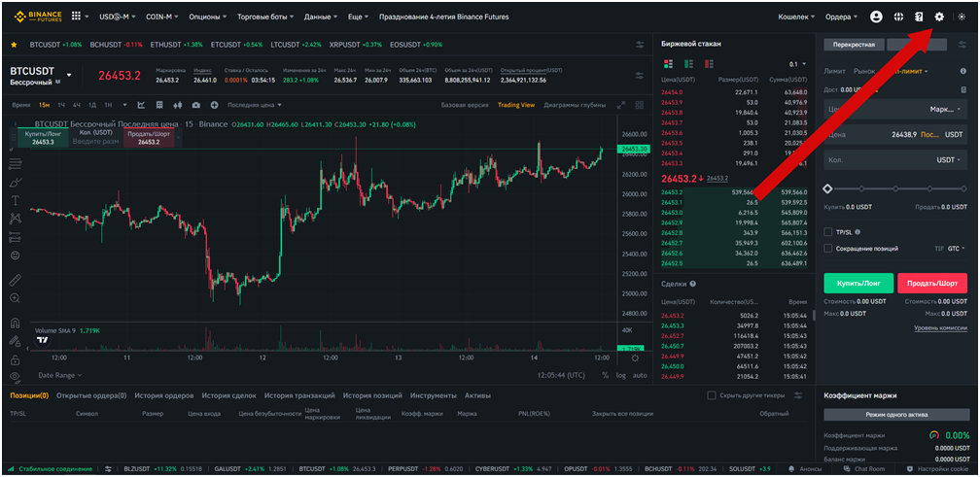The height and width of the screenshot is (477, 980).
Task: Click the Перекрестная margin mode button
Action: pos(854,45)
